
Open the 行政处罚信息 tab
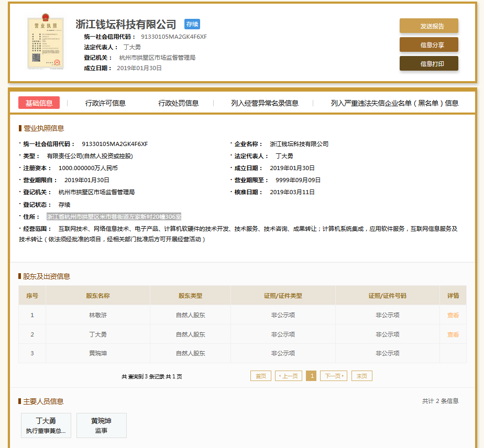[179, 103]
